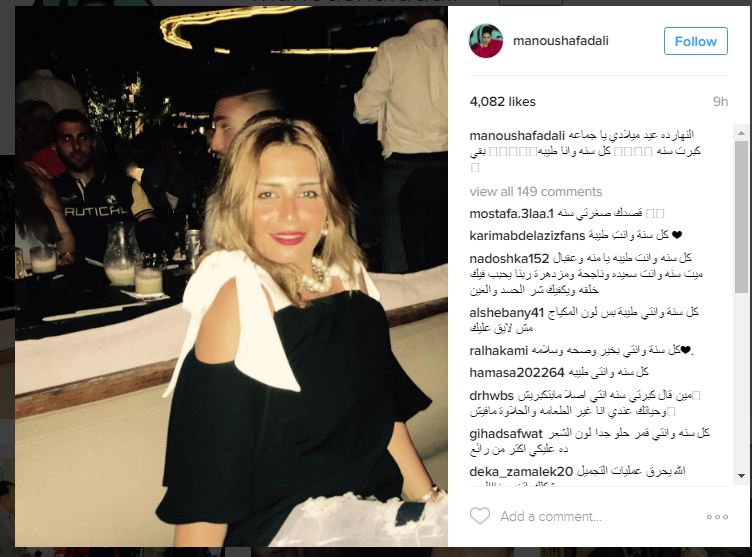Open ralhakami commenter profile

[x=499, y=350]
